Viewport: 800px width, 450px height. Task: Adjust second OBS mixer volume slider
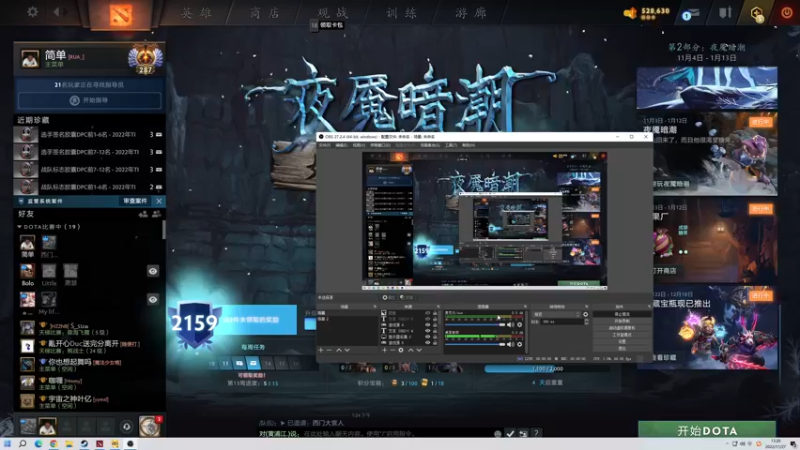[475, 344]
